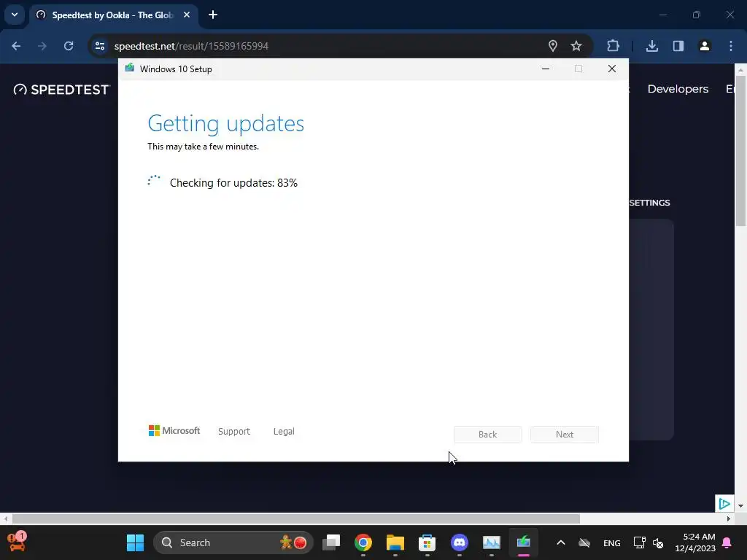This screenshot has height=560, width=747.
Task: Click the AdChoices icon on the page
Action: coord(724,503)
